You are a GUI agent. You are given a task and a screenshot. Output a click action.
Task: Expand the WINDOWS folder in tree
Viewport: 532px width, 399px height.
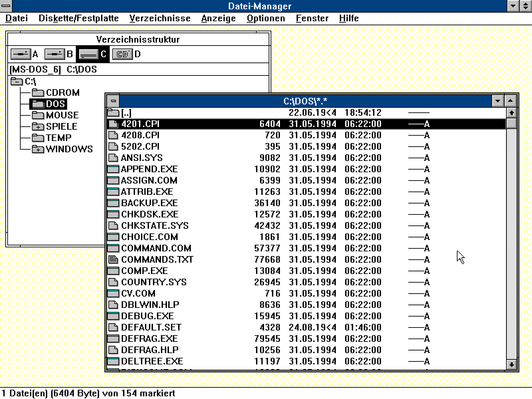tap(38, 149)
